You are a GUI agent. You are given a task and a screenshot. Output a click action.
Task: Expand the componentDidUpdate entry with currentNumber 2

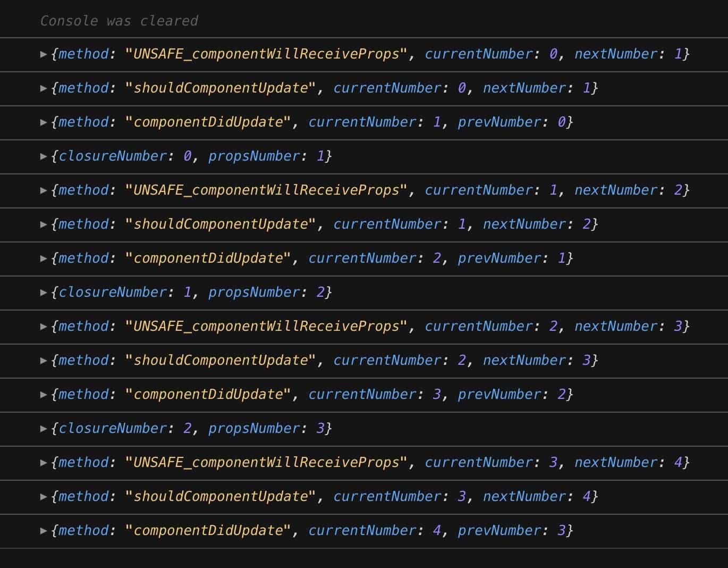tap(44, 259)
